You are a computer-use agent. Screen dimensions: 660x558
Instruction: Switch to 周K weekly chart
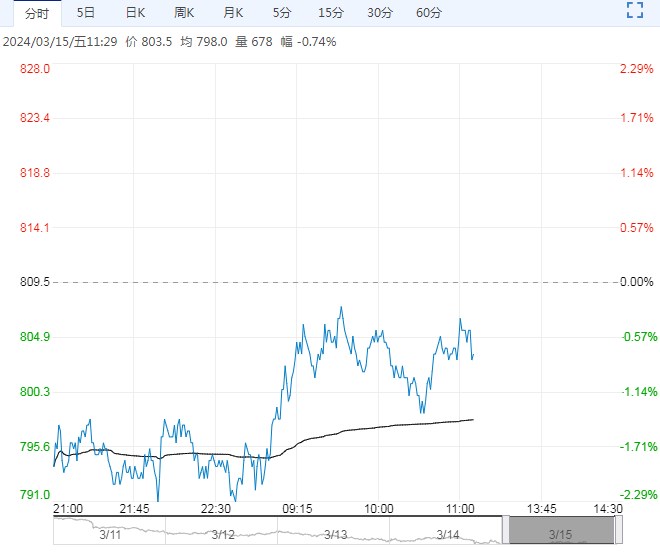pos(184,13)
